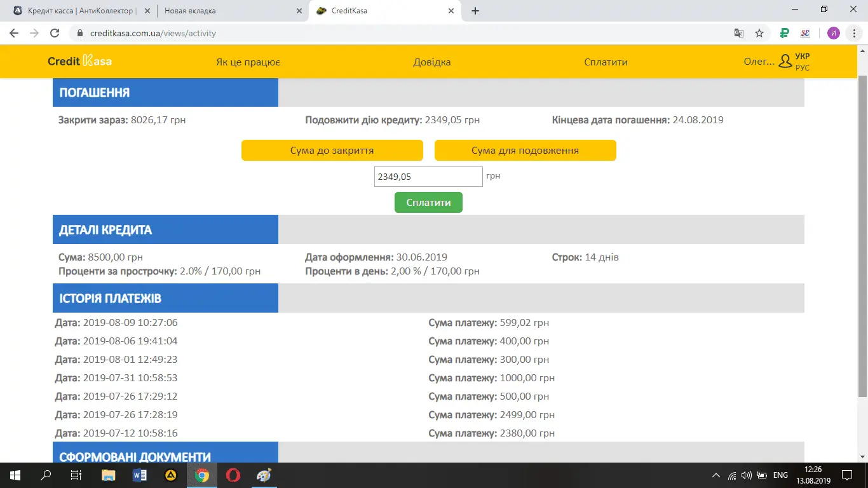This screenshot has height=488, width=868.
Task: Reload the page with the refresh icon
Action: click(55, 33)
